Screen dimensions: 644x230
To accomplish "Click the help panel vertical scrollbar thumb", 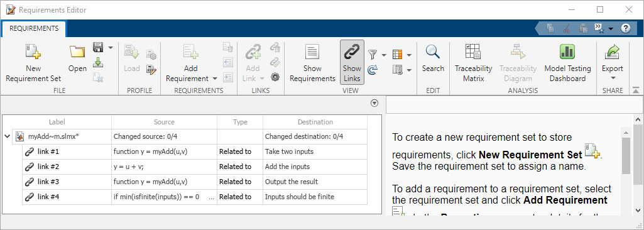I will pos(626,155).
